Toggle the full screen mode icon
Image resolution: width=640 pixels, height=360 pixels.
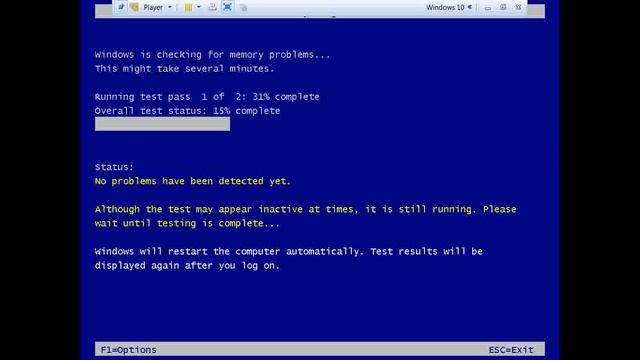(227, 7)
